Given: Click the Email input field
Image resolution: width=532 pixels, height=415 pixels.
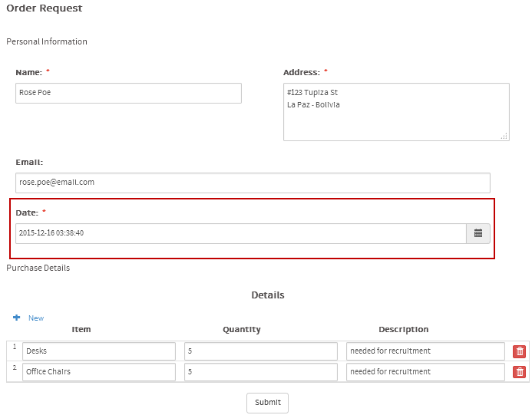Looking at the screenshot, I should [x=253, y=183].
